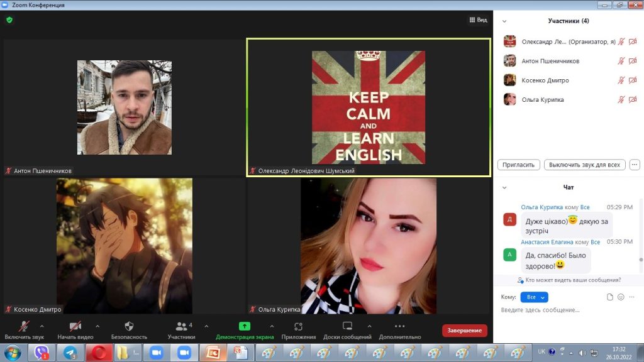This screenshot has width=644, height=362.
Task: Click the green А avatar in chat
Action: (509, 255)
